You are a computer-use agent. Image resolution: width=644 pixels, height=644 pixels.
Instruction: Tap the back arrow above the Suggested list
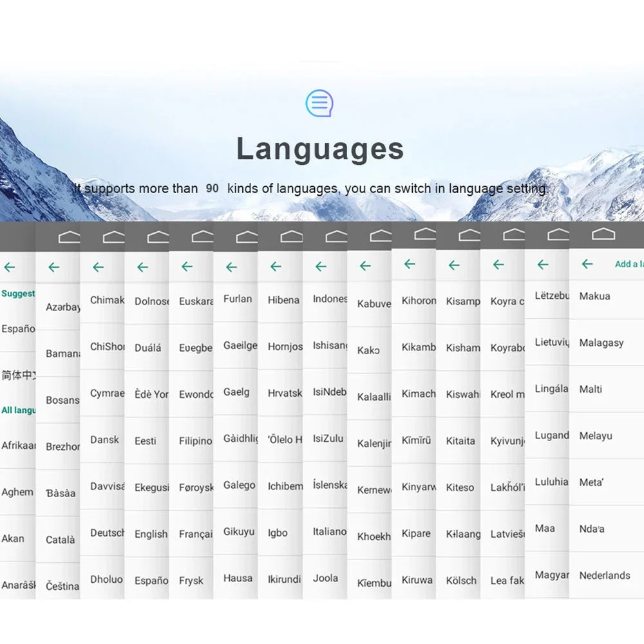point(10,267)
